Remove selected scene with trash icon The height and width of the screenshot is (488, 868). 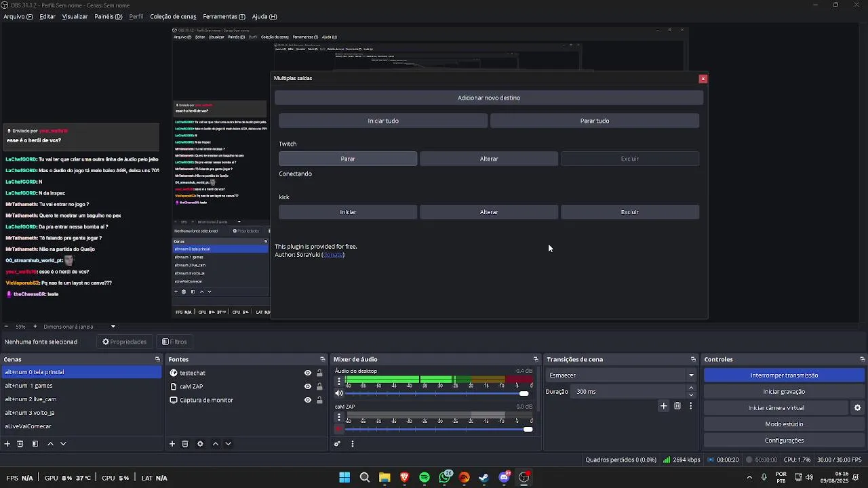point(20,444)
